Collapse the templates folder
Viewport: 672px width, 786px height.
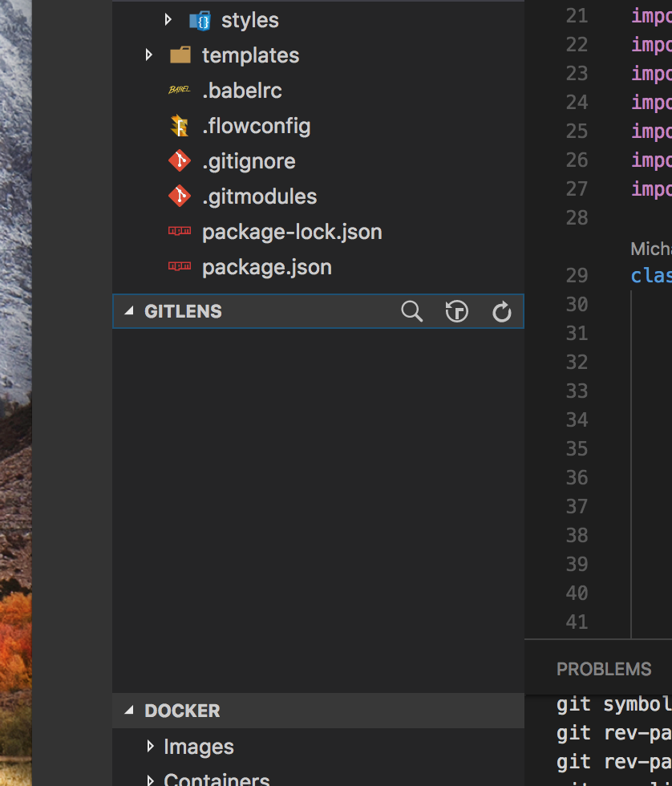click(x=148, y=55)
